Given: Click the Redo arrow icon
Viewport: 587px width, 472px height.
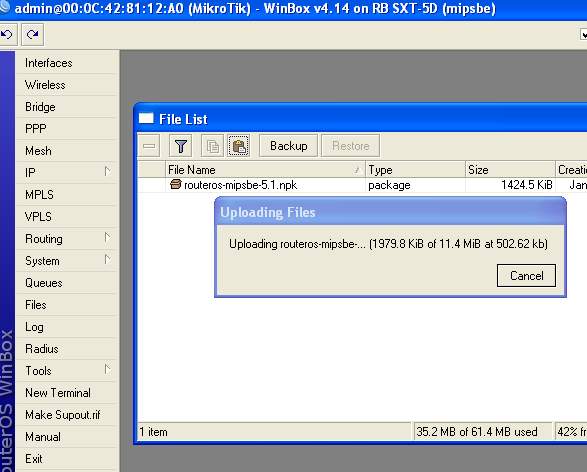Looking at the screenshot, I should (x=33, y=35).
